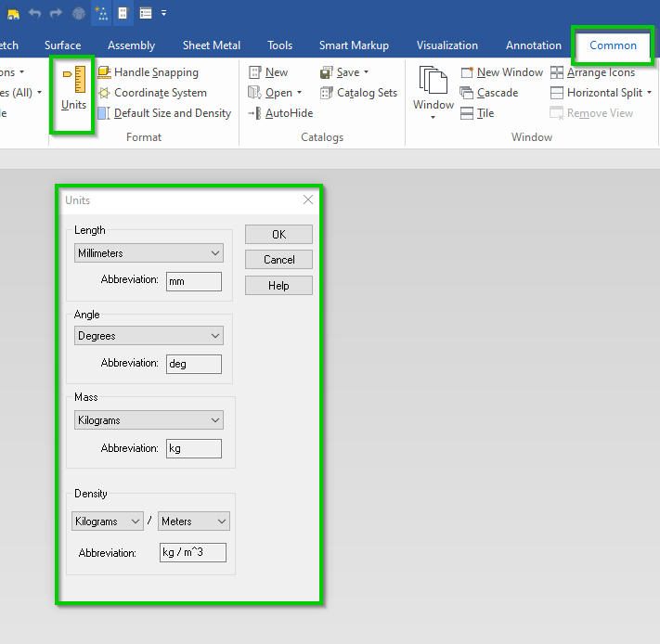Confirm Units dialog with OK

(x=279, y=234)
